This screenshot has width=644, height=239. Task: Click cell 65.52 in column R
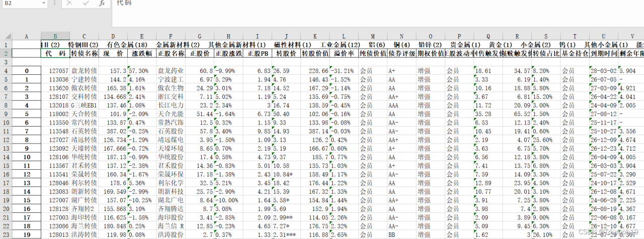(517, 114)
